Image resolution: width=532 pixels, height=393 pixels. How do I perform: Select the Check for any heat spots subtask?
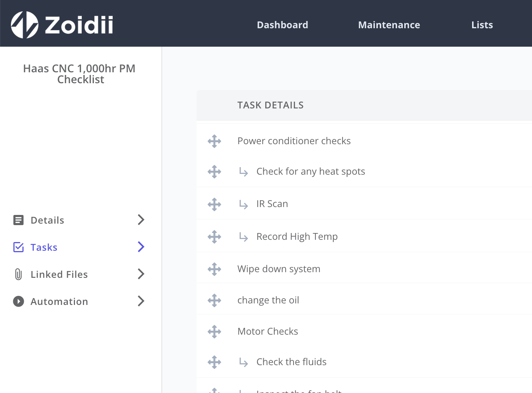[x=311, y=172]
